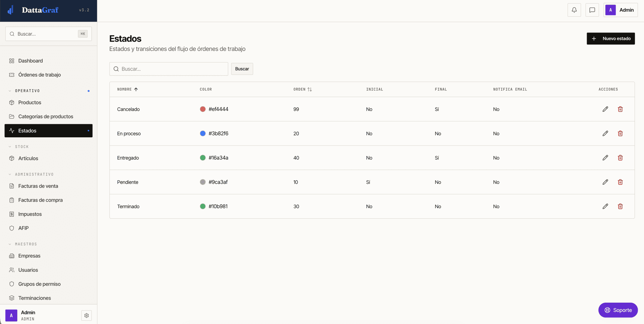Click the ⌘K shortcut badge
Image resolution: width=644 pixels, height=324 pixels.
(x=83, y=34)
